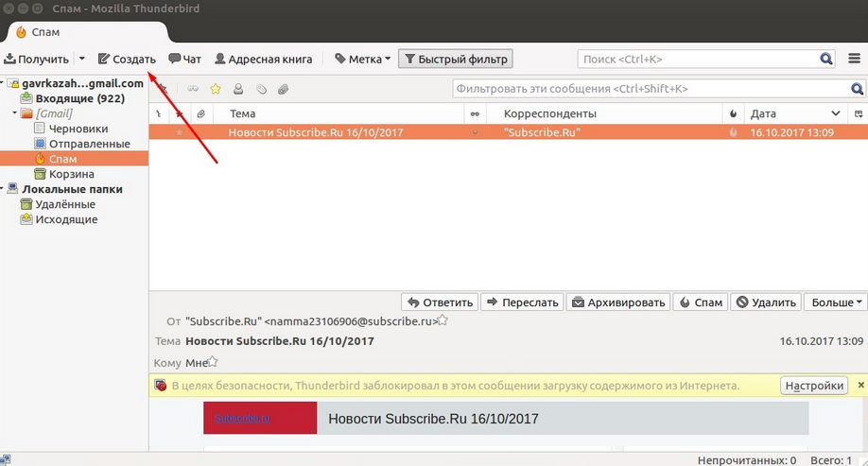The width and height of the screenshot is (868, 466).
Task: Click Создать to compose a message
Action: (x=127, y=59)
